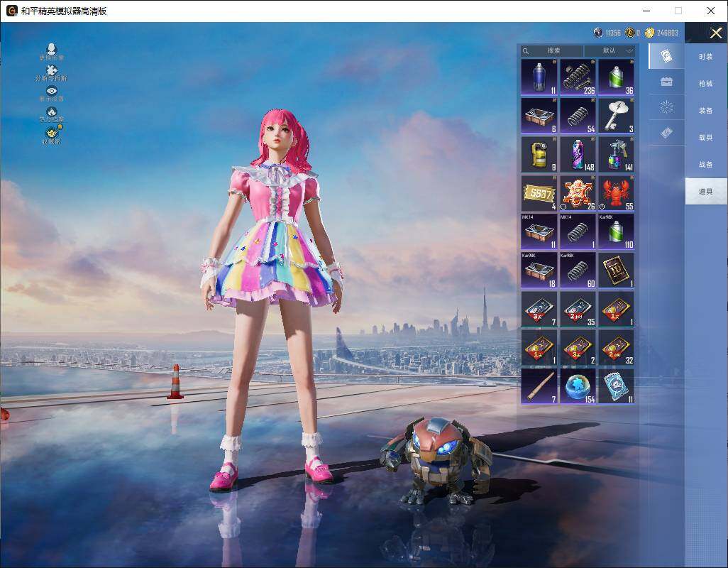
Task: Click the robot companion pet
Action: [x=436, y=461]
